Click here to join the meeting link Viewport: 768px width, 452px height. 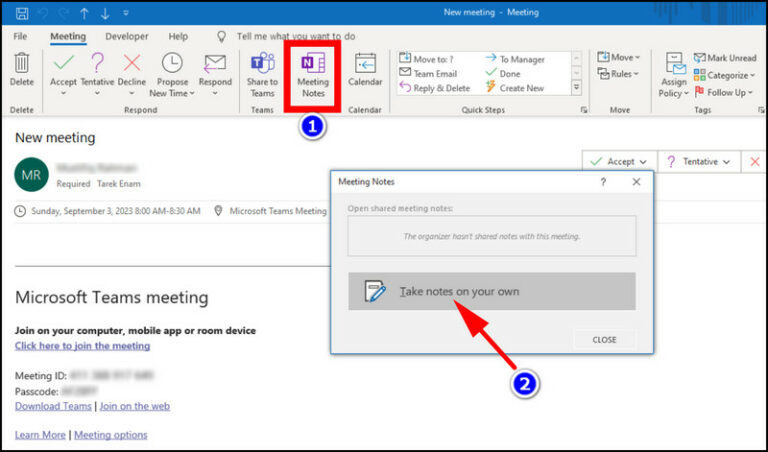(82, 346)
